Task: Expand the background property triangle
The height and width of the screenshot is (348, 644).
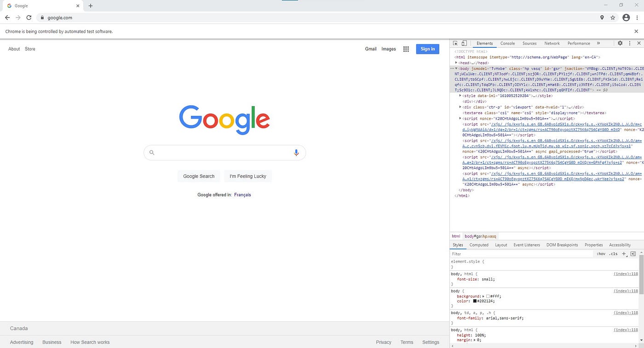Action: [483, 297]
